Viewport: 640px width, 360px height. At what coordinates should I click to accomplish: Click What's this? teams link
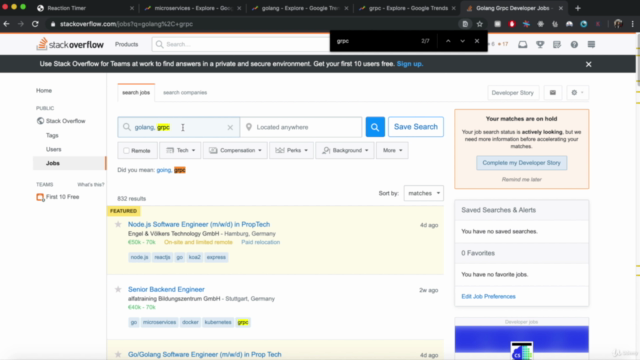tap(91, 184)
